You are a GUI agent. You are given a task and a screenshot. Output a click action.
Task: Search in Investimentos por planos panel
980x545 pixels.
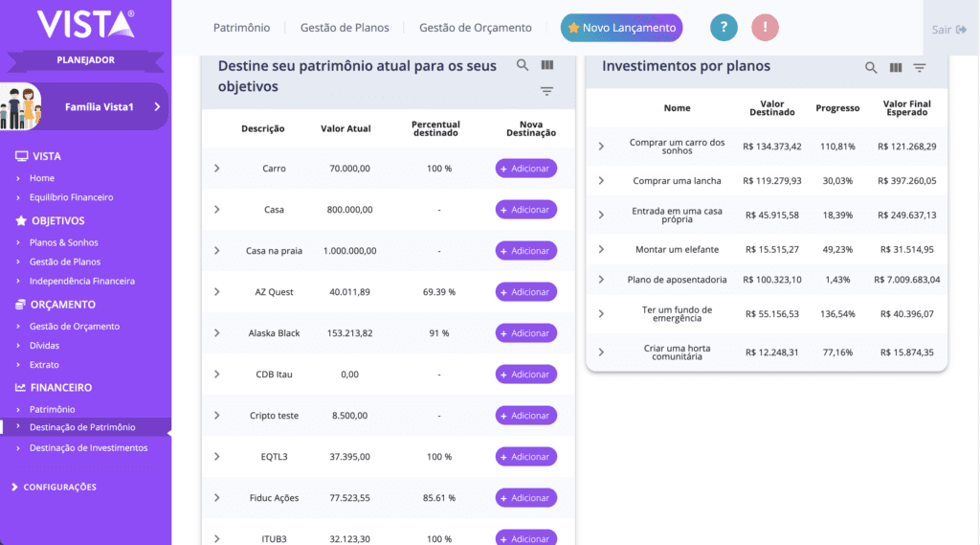pyautogui.click(x=871, y=68)
